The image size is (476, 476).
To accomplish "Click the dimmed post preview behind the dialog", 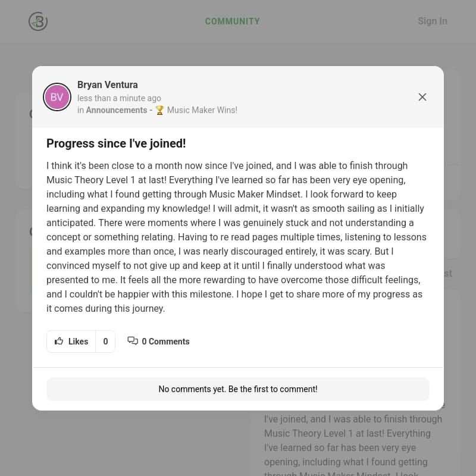I will coord(353,440).
